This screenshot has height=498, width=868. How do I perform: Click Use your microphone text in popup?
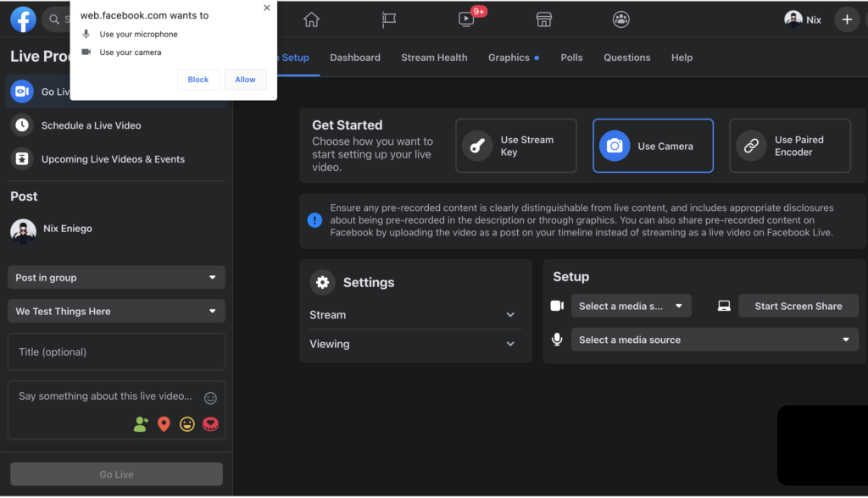[138, 35]
